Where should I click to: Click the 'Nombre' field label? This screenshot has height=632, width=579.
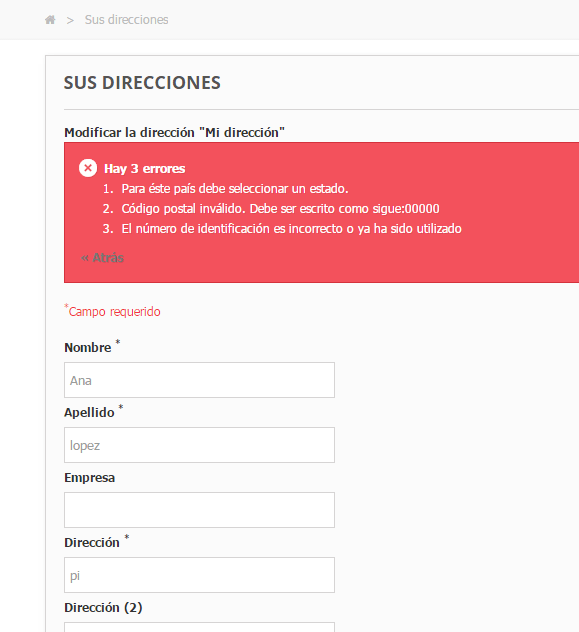point(88,347)
